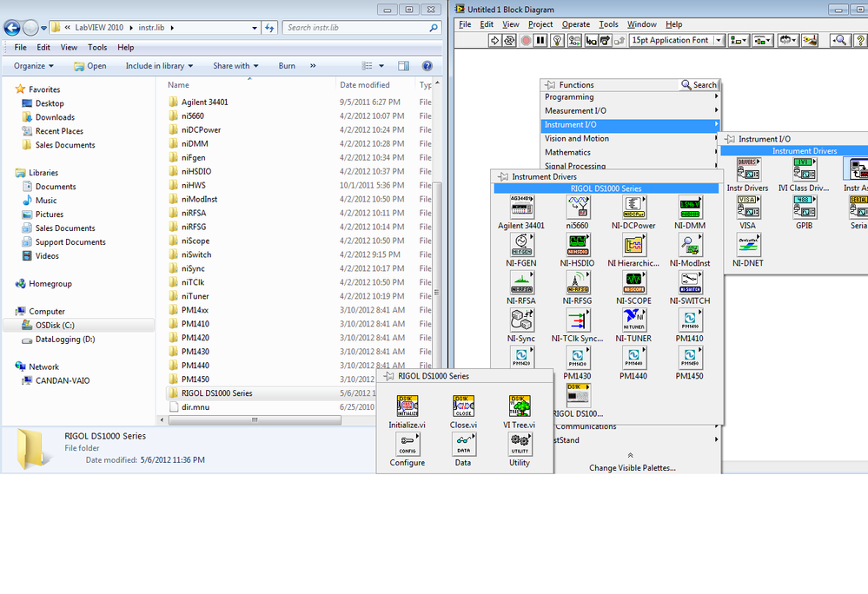Click Include in library dropdown

(159, 66)
